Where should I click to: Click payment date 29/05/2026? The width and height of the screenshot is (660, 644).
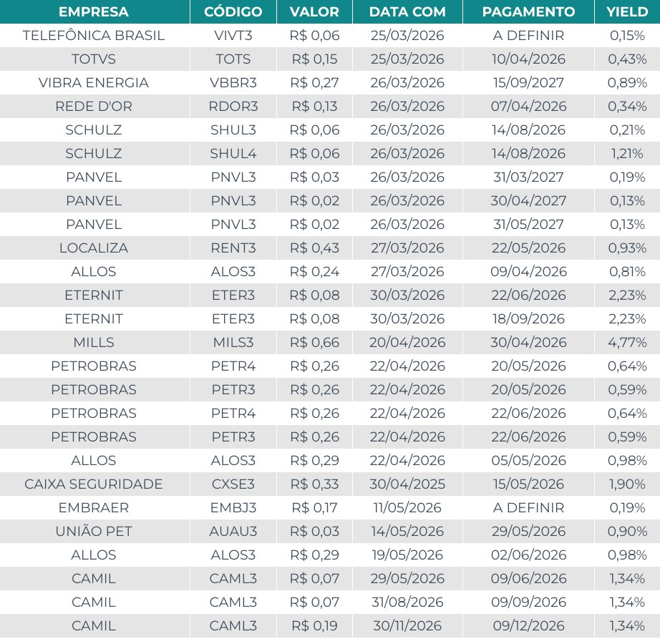coord(529,531)
